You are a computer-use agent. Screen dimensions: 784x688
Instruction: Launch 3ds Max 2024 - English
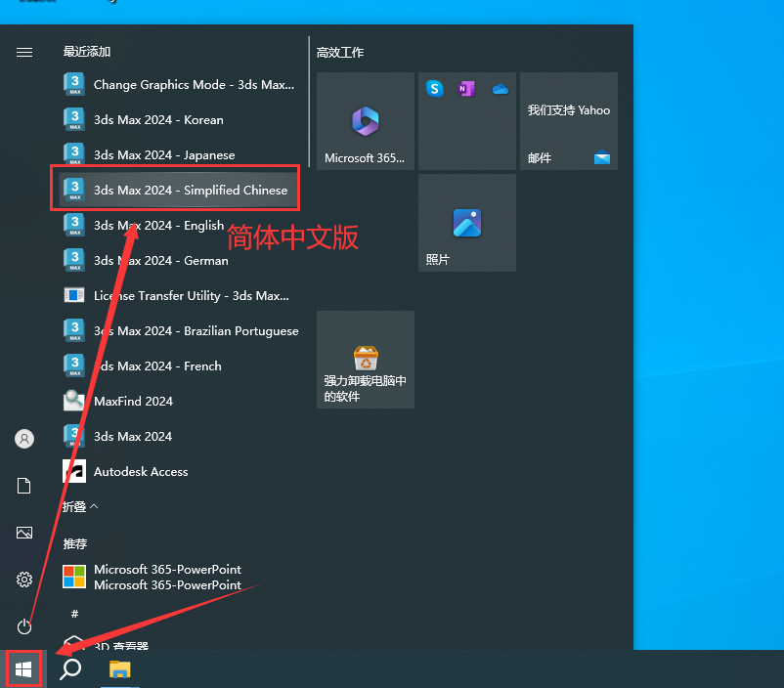[158, 225]
